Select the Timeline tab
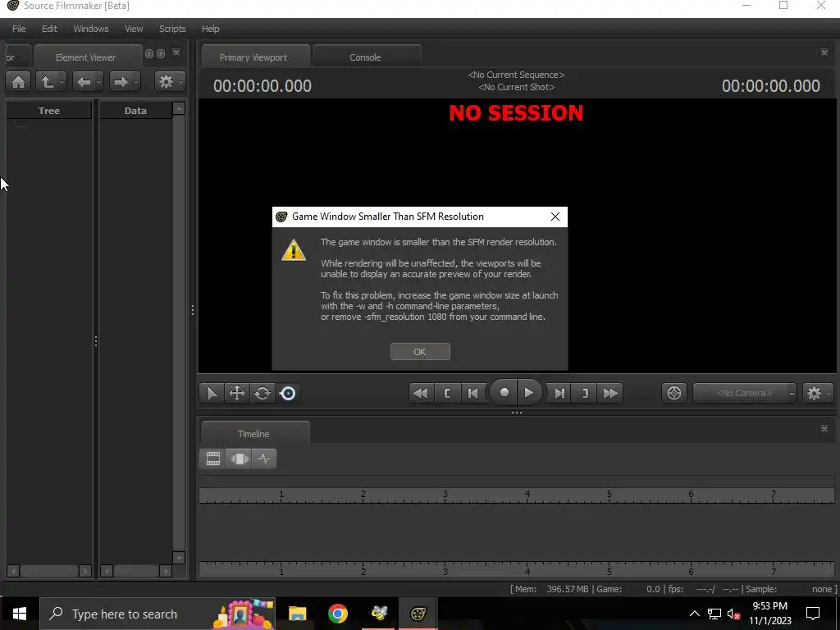 click(x=254, y=434)
